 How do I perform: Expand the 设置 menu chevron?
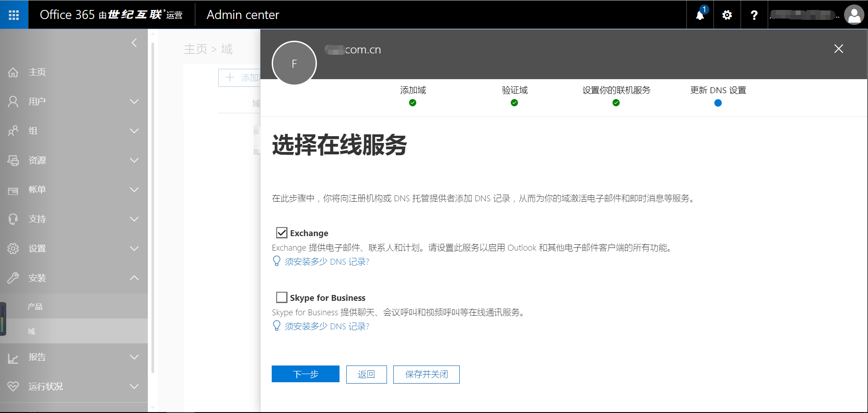(x=134, y=249)
